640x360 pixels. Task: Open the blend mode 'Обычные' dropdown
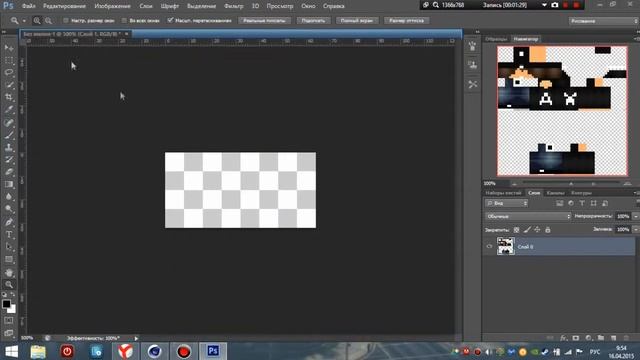pos(528,216)
